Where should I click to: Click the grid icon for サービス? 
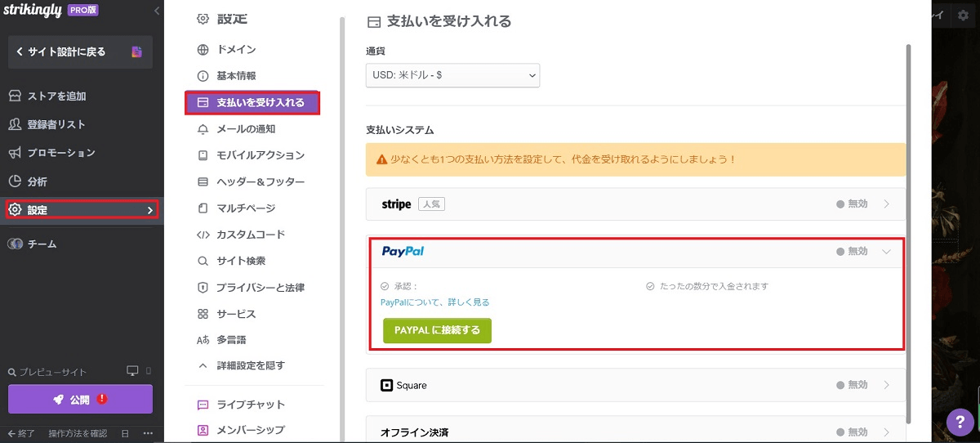coord(203,314)
